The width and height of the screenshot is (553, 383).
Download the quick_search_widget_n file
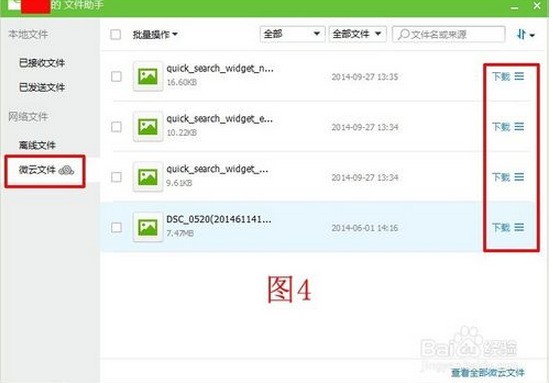pos(501,76)
